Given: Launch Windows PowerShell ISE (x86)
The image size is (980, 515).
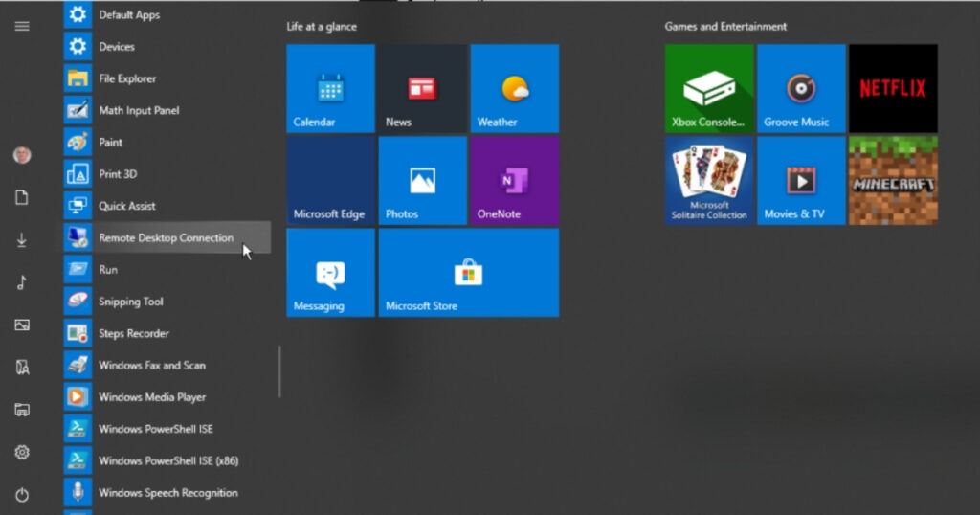Looking at the screenshot, I should 167,460.
